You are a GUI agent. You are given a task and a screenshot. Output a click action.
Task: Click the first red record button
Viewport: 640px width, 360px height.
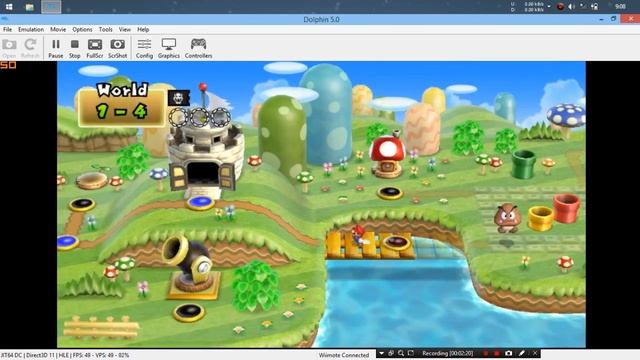click(x=485, y=353)
